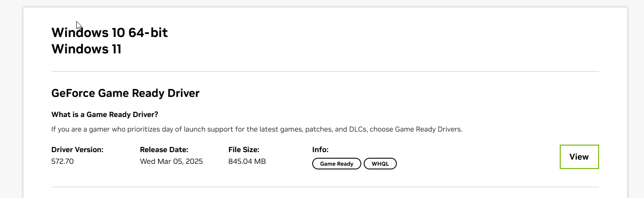The image size is (644, 198).
Task: Click the What is a Game Ready Driver question
Action: tap(105, 115)
